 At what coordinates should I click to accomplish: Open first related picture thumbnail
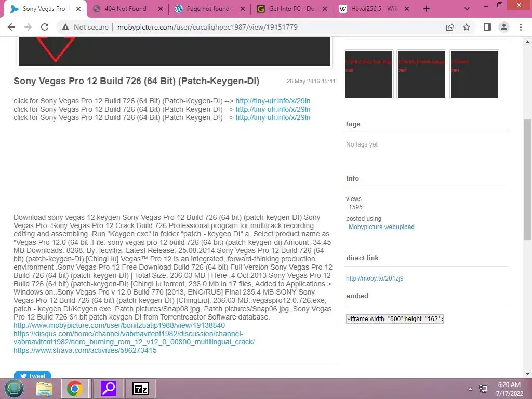[x=369, y=74]
